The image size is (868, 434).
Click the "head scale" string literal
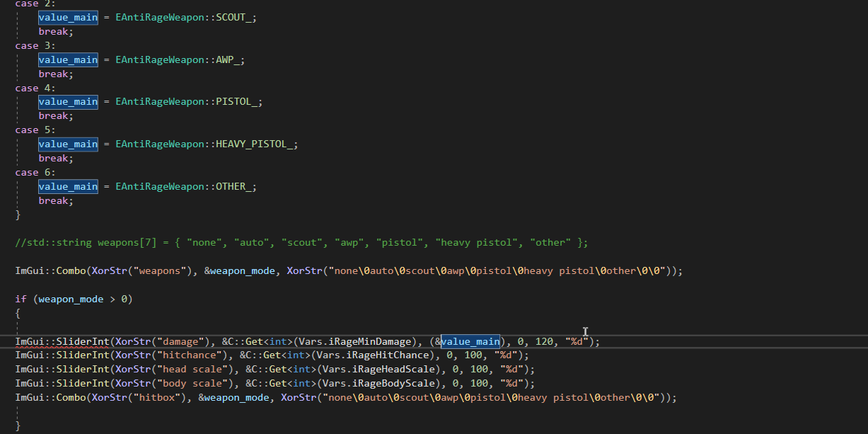click(x=195, y=370)
